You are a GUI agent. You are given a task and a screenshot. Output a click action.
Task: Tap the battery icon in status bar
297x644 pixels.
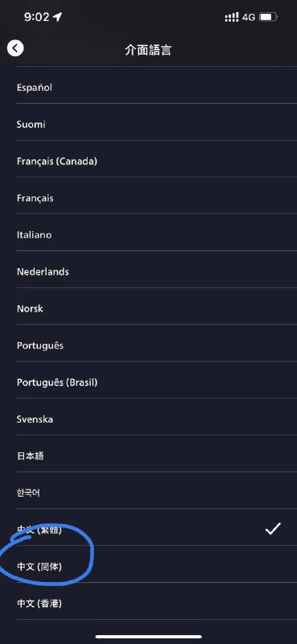coord(269,17)
